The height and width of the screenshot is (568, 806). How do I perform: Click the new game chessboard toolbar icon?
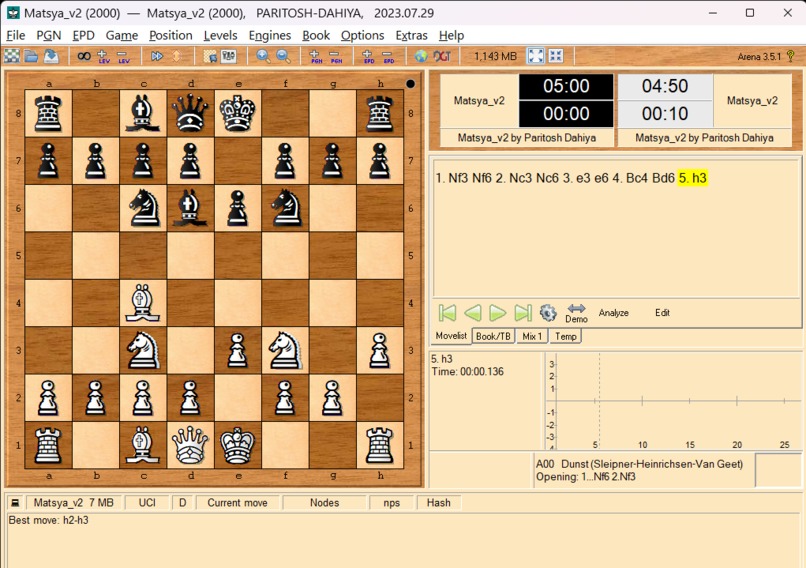coord(12,56)
